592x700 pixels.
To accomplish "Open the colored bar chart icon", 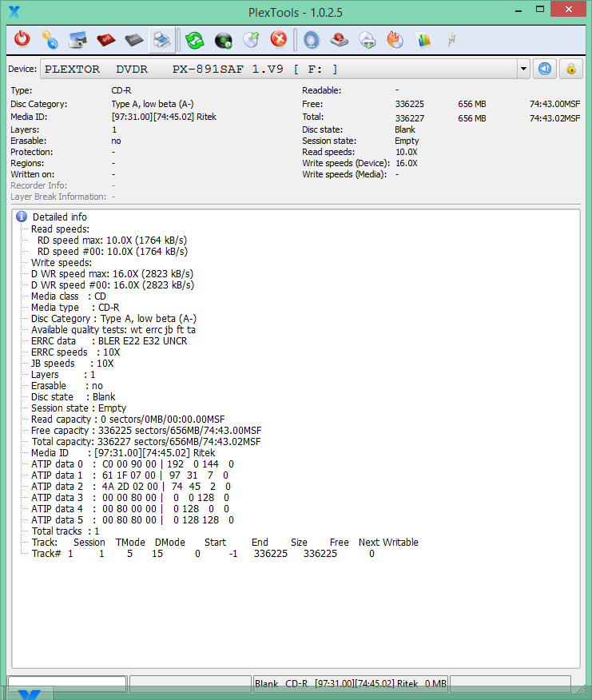I will (x=423, y=40).
